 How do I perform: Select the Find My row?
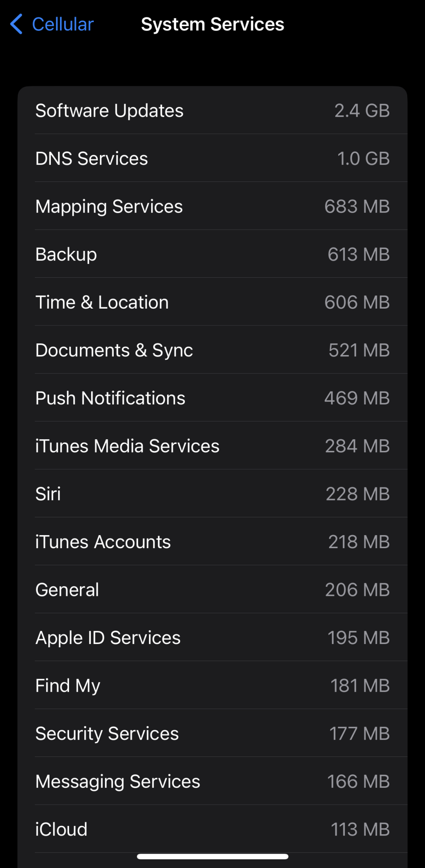(x=212, y=686)
